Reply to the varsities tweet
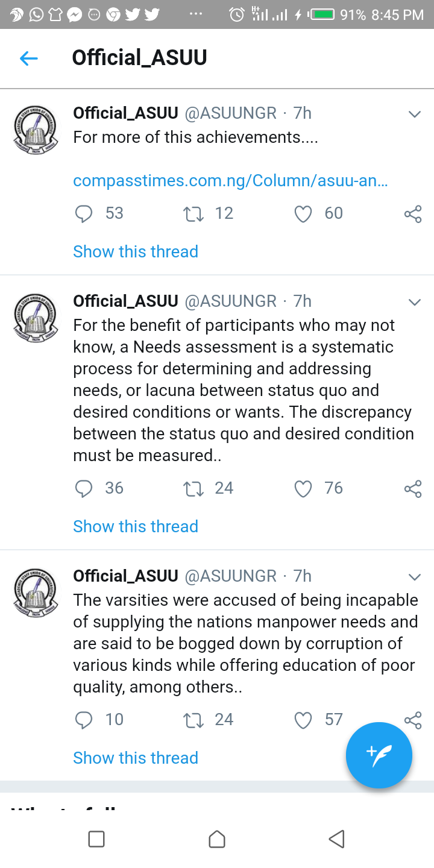Screen dimensions: 434x868 tap(84, 720)
